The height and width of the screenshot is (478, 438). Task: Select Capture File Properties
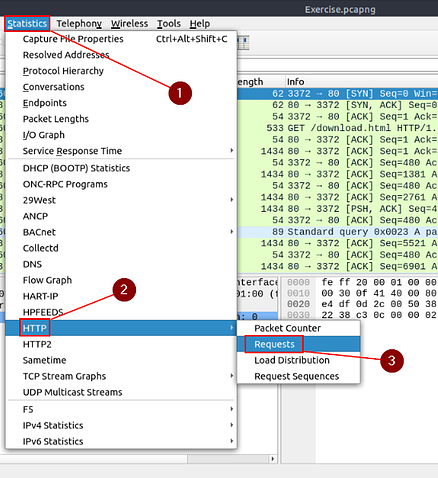coord(121,39)
